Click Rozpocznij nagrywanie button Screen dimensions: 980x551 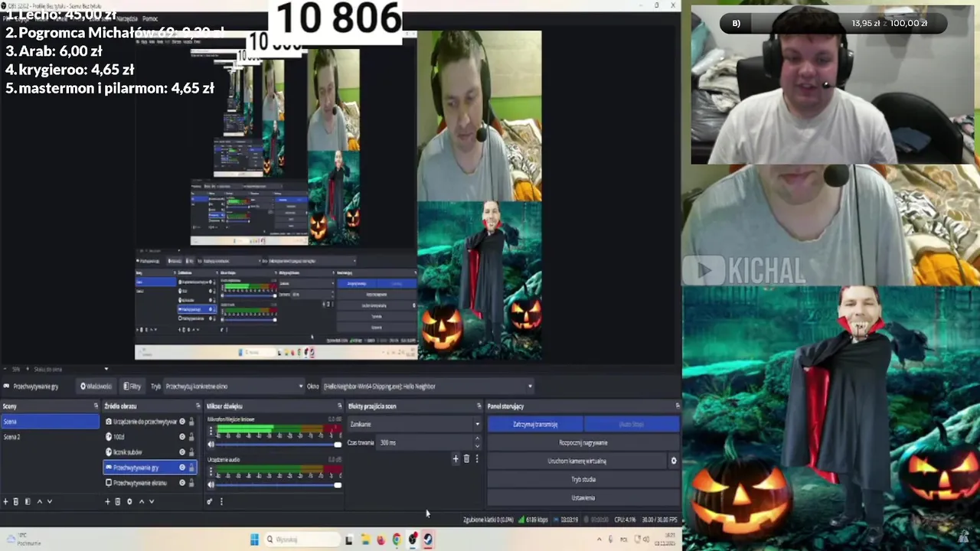[x=583, y=442]
